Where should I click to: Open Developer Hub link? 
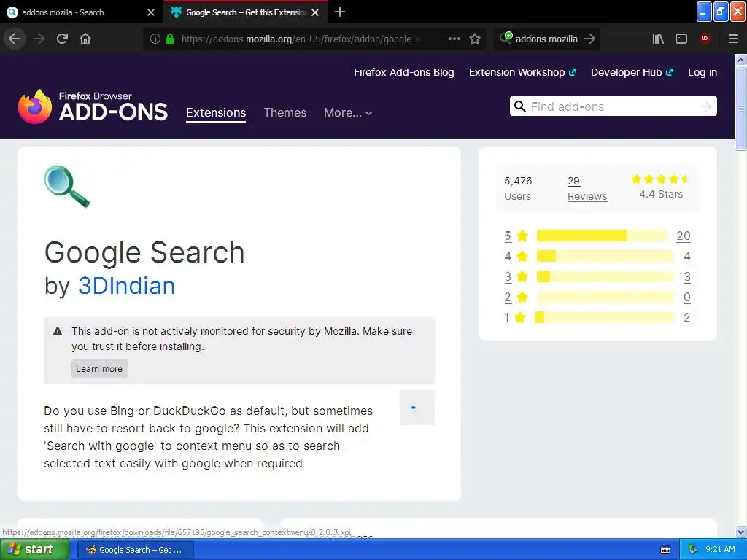[632, 72]
